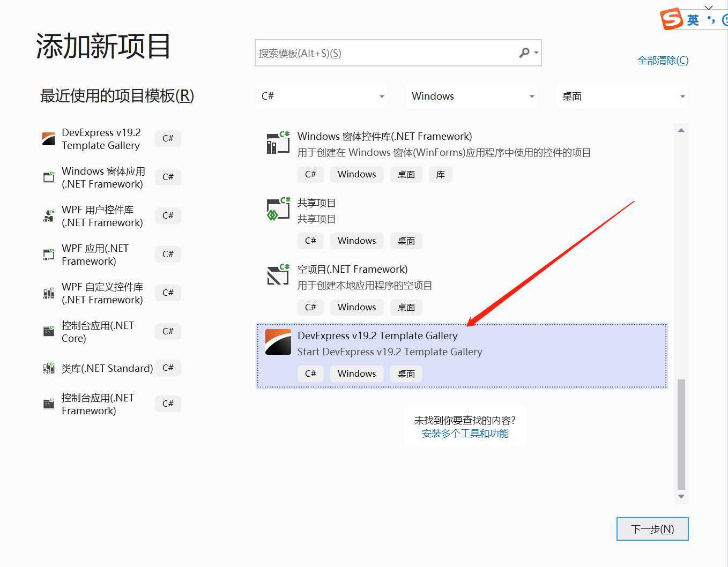Toggle Sogou 英 language mode indicator

(x=693, y=20)
